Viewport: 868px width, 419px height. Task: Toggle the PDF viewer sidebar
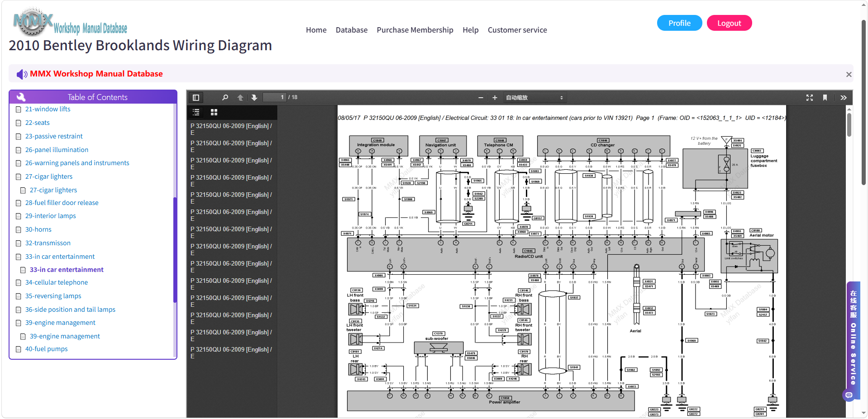pyautogui.click(x=196, y=98)
